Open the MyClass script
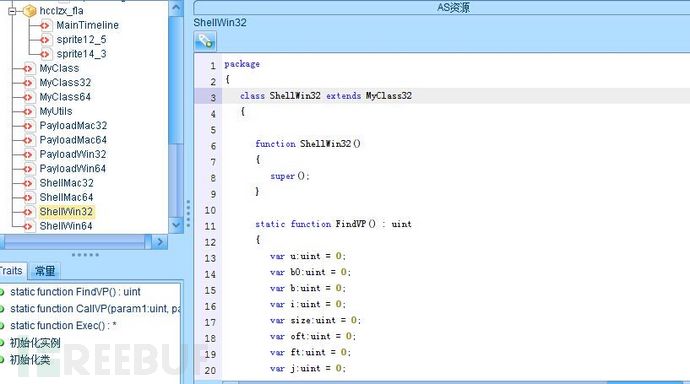Viewport: 690px width, 384px height. pyautogui.click(x=59, y=68)
